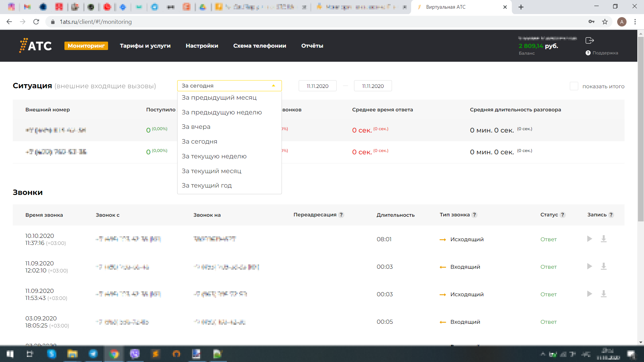Pick За текущий год from list
This screenshot has width=644, height=362.
click(x=207, y=186)
